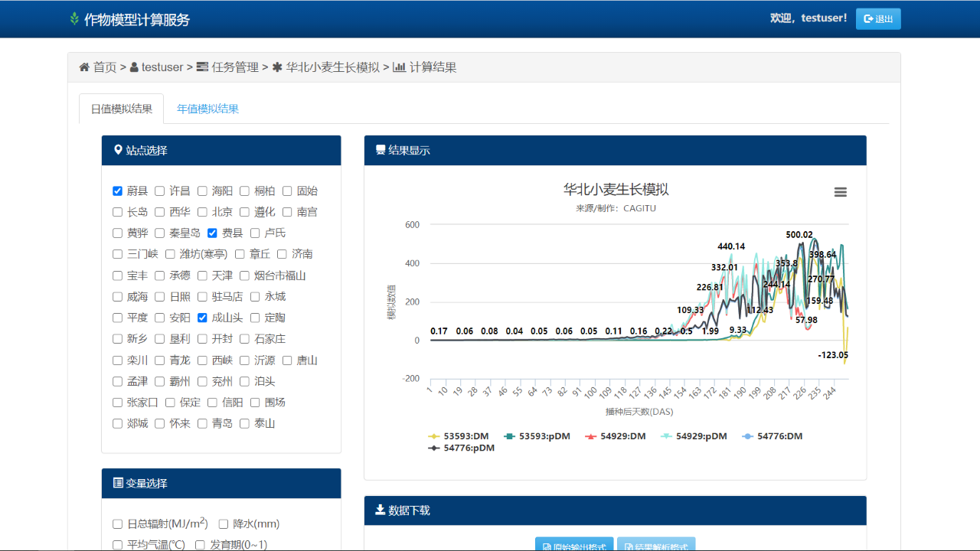This screenshot has width=980, height=551.
Task: Go to 任务管理 breadcrumb link
Action: click(234, 67)
